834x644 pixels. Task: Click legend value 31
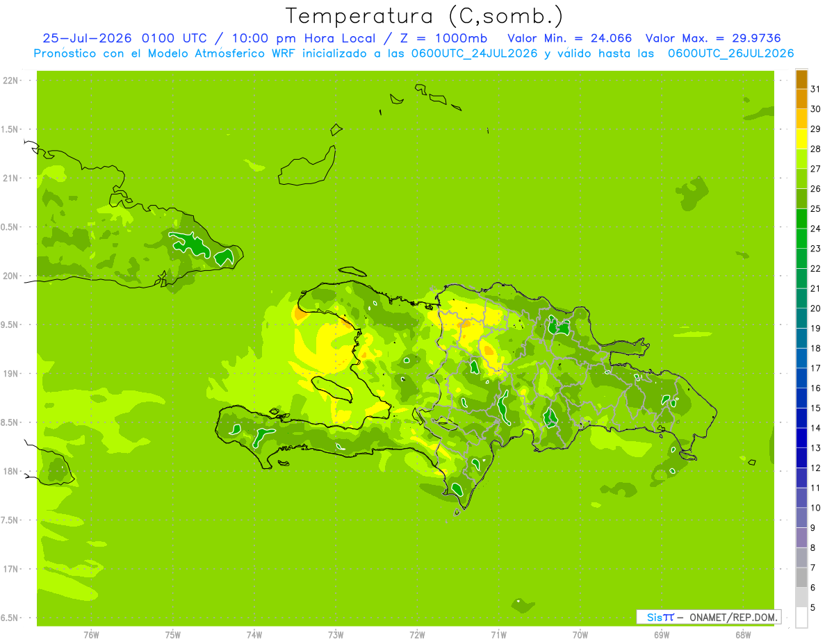coord(816,89)
